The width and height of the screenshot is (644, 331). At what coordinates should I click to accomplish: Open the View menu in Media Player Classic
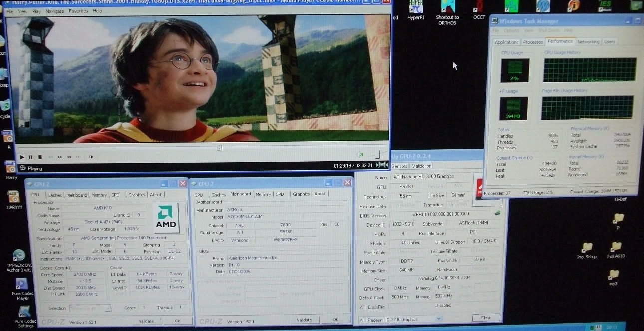pos(23,11)
